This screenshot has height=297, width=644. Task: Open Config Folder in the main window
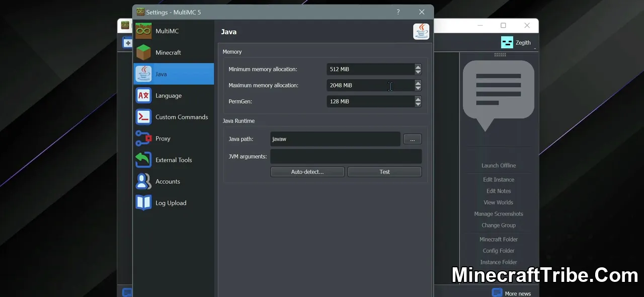click(x=499, y=251)
